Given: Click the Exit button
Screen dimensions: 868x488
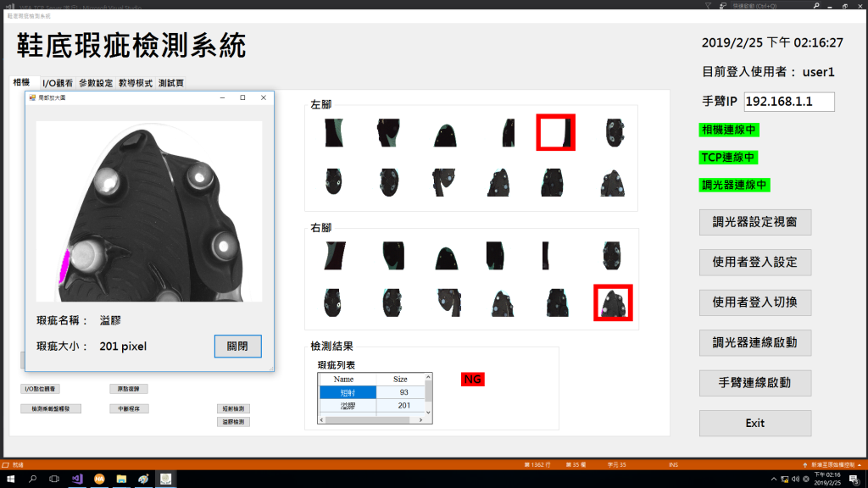Looking at the screenshot, I should [x=754, y=423].
